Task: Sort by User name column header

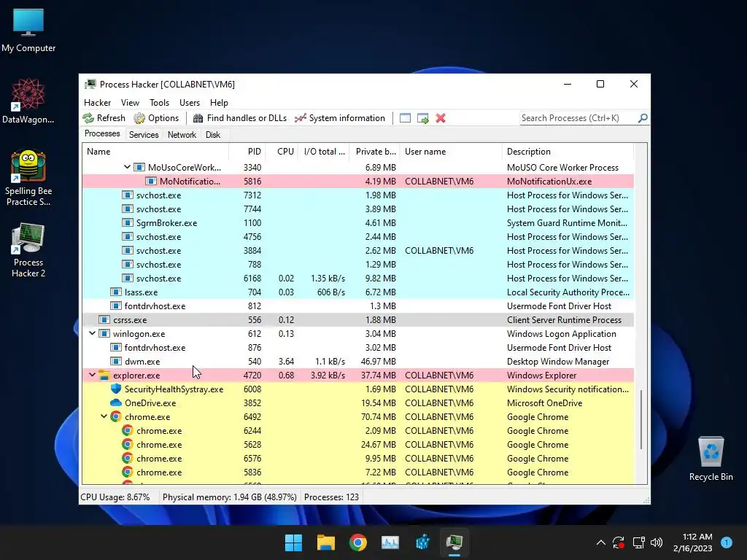Action: [451, 152]
